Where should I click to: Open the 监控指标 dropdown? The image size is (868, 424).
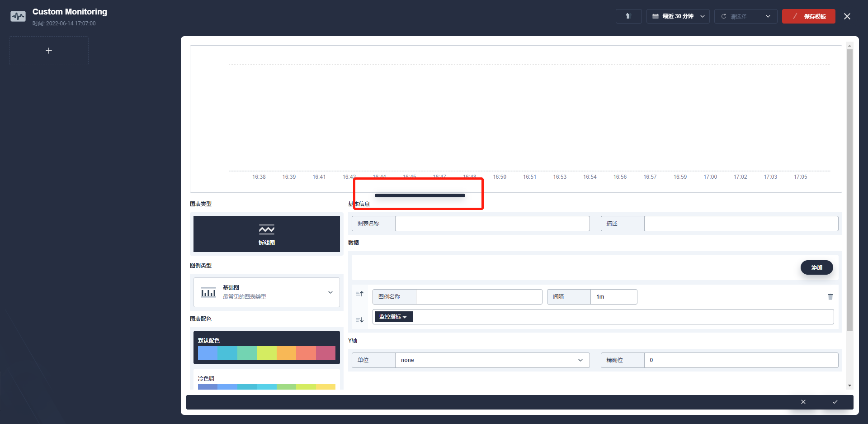pos(393,317)
